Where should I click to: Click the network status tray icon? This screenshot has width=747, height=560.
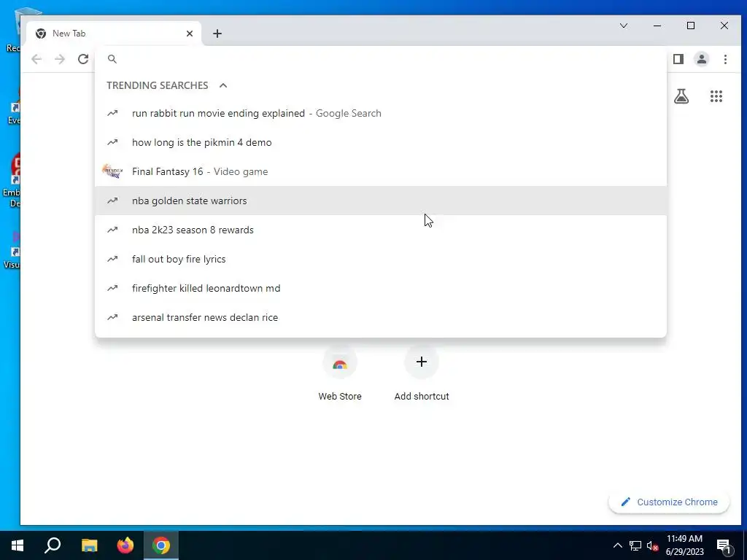click(635, 545)
